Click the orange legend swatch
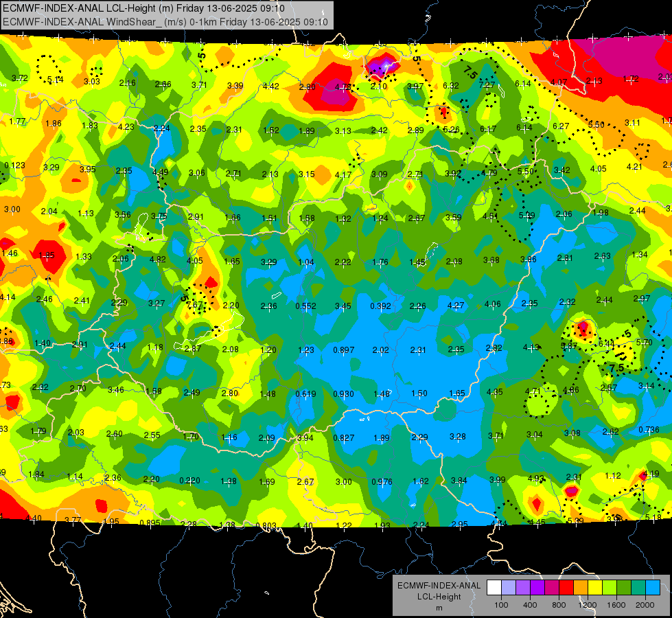672x618 pixels. click(x=581, y=588)
